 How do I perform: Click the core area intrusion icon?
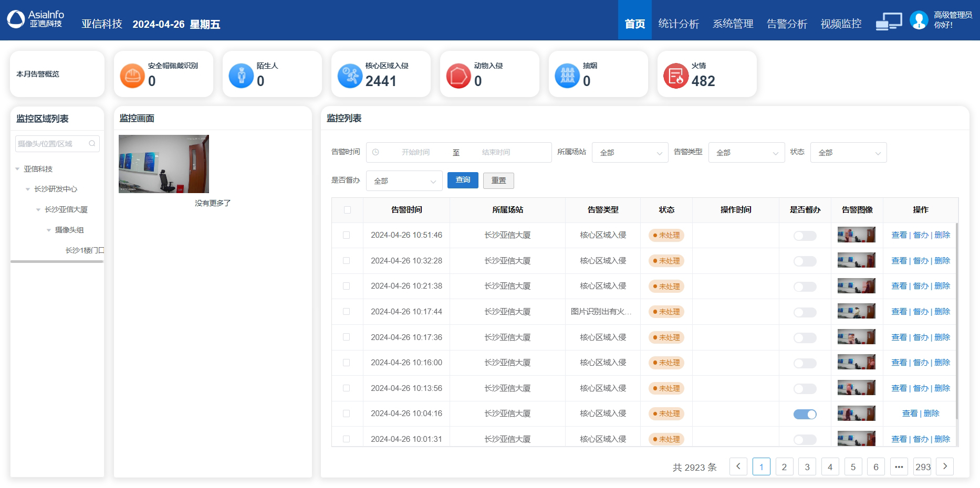[x=350, y=76]
